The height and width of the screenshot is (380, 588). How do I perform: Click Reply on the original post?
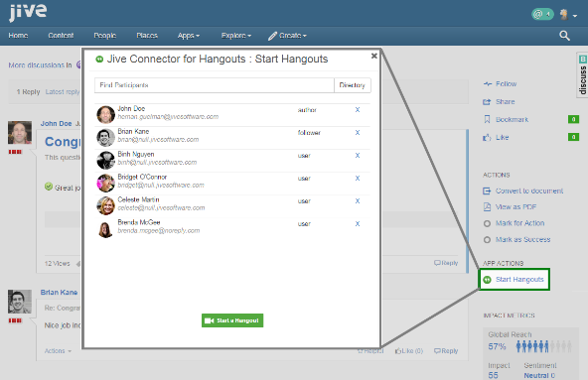(x=446, y=263)
